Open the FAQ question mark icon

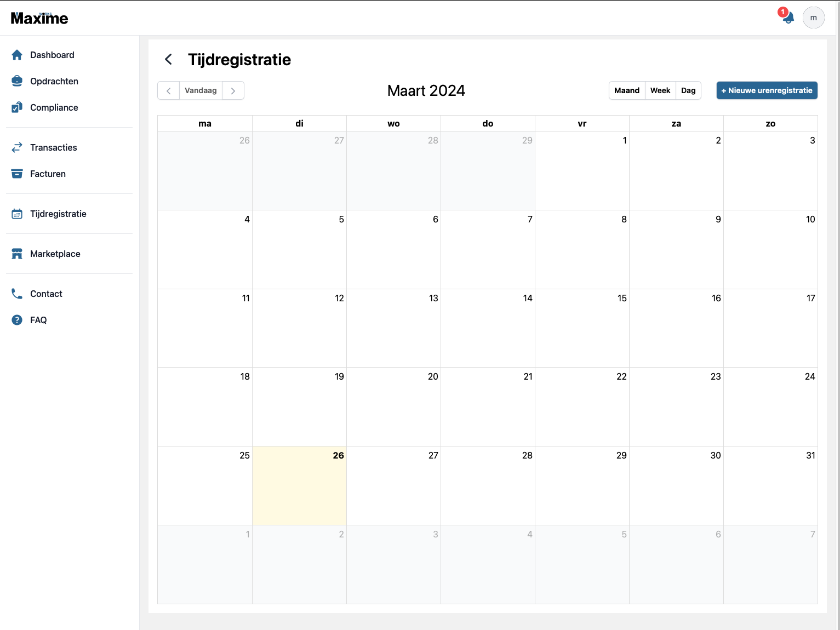click(17, 320)
